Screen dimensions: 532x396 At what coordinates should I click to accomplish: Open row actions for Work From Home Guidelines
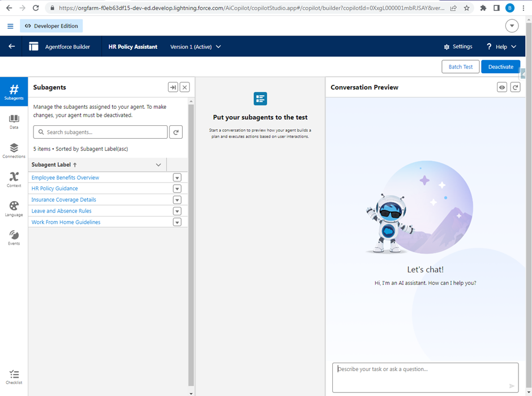177,222
